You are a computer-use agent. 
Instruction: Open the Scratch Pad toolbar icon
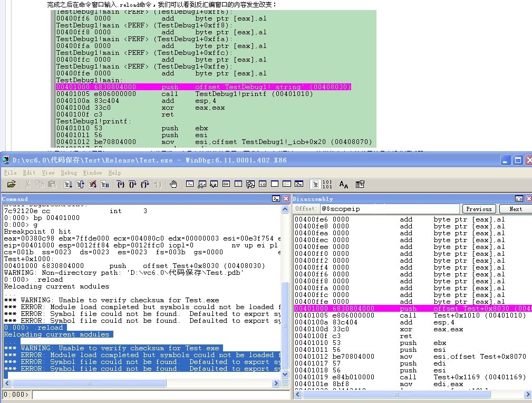click(275, 184)
